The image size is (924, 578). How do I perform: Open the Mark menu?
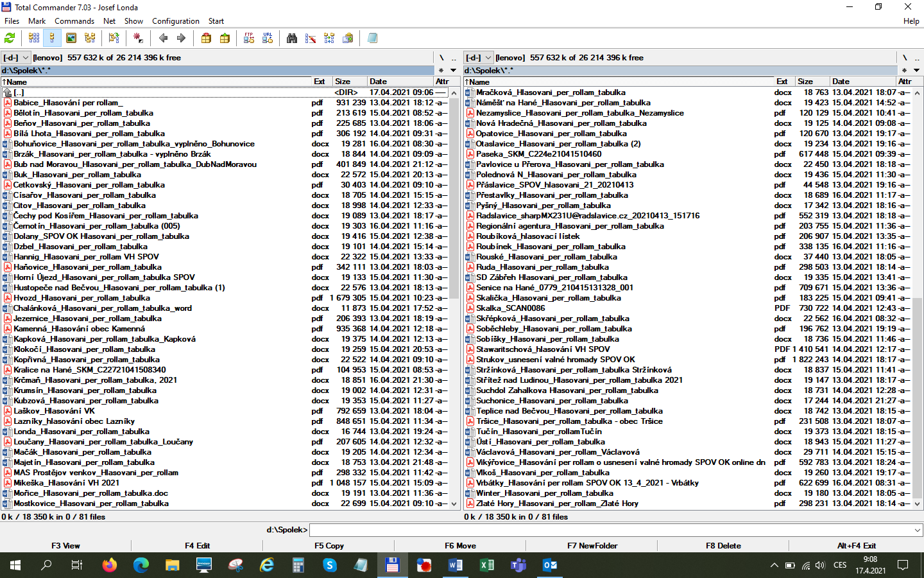click(x=37, y=21)
